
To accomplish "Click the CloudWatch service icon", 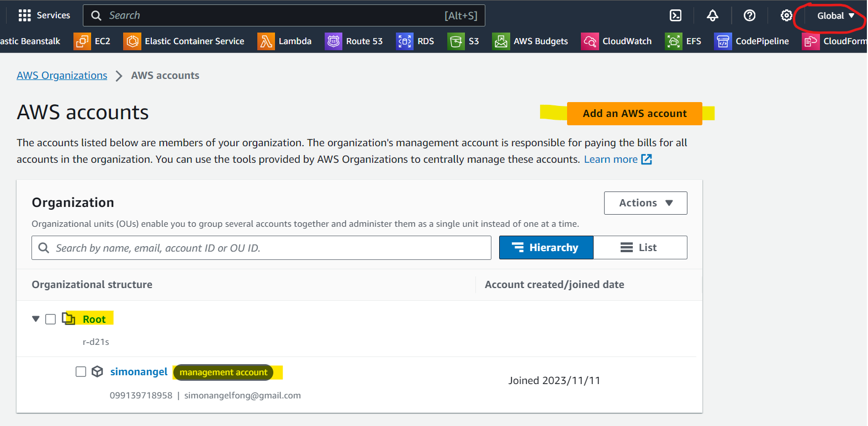I will pos(590,41).
